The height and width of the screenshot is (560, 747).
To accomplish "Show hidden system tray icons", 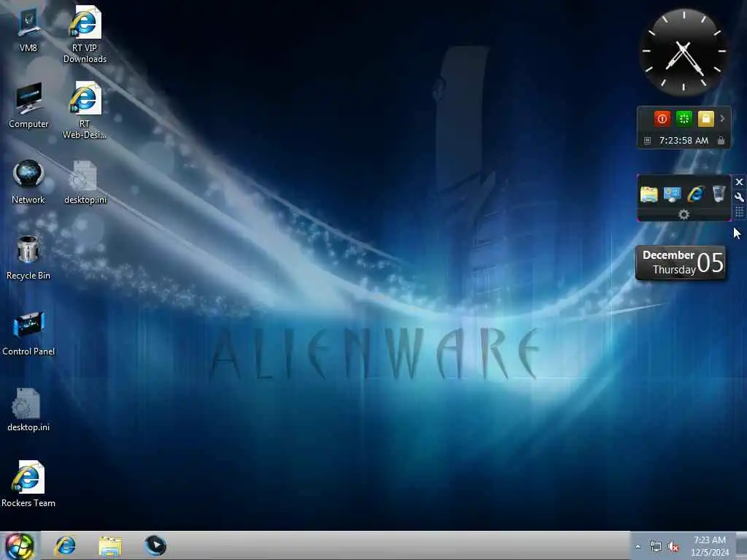I will (x=638, y=547).
